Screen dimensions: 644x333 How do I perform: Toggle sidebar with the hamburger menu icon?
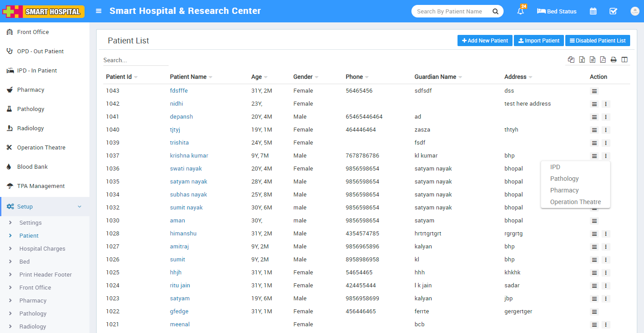pyautogui.click(x=99, y=11)
